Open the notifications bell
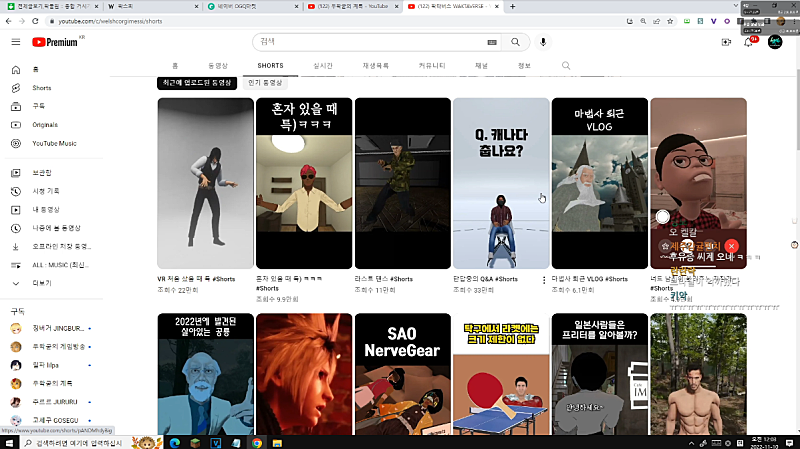 748,42
